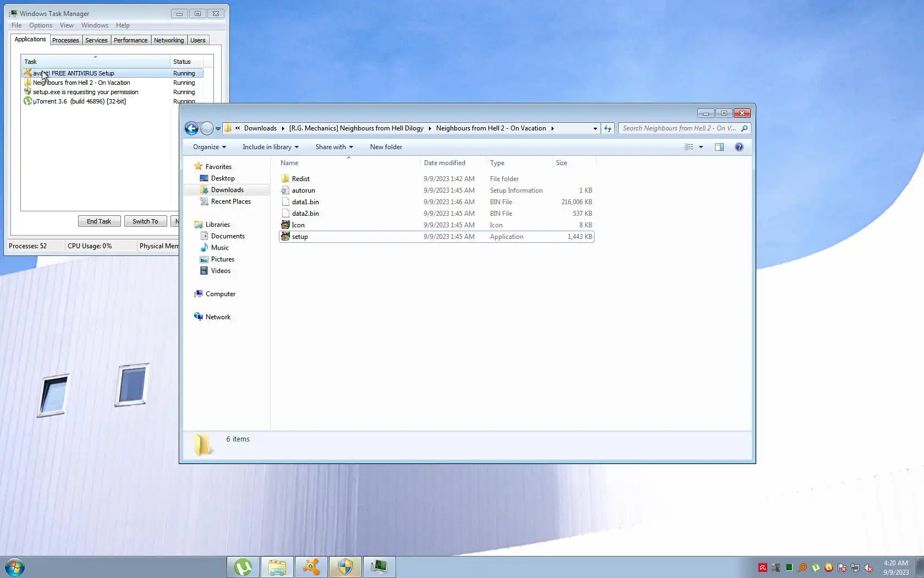Switch to the Processes tab
Image resolution: width=924 pixels, height=578 pixels.
[65, 40]
